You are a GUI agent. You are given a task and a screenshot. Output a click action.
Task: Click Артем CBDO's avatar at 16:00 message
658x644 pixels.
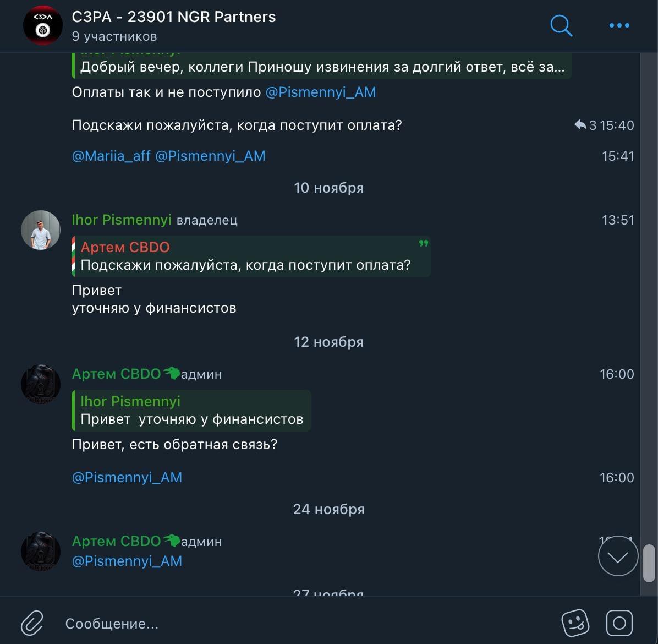[x=41, y=384]
